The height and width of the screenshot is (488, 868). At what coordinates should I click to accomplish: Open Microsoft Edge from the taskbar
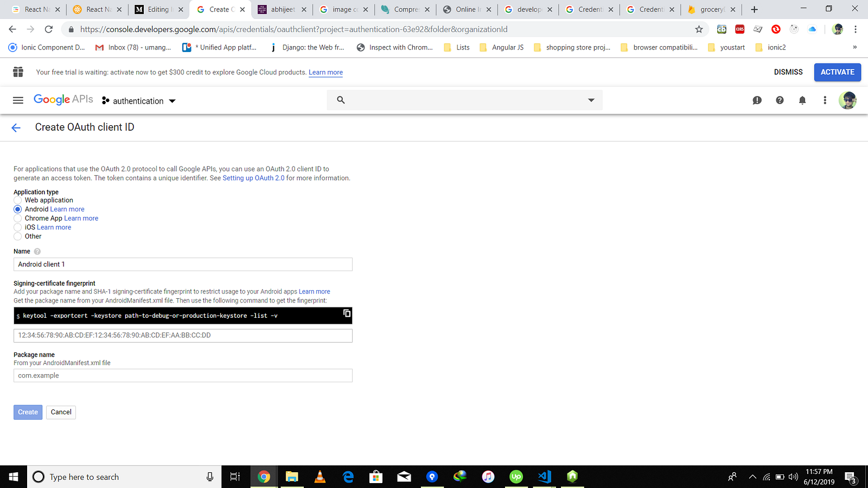(x=348, y=477)
